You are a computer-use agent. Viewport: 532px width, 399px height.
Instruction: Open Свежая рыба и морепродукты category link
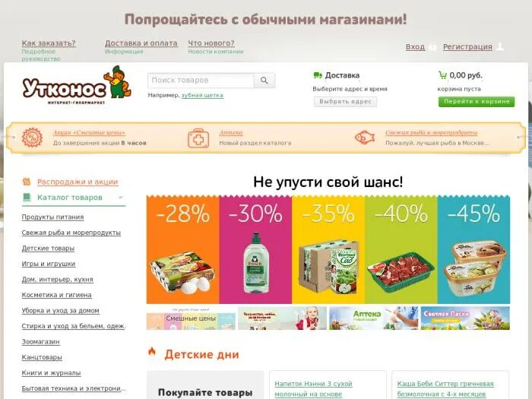pos(71,233)
